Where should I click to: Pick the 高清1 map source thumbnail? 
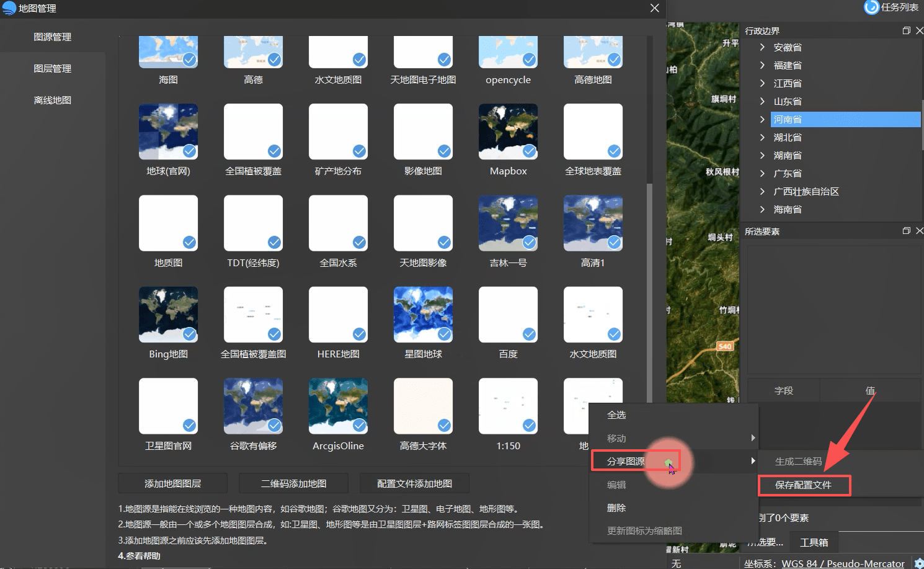coord(593,223)
